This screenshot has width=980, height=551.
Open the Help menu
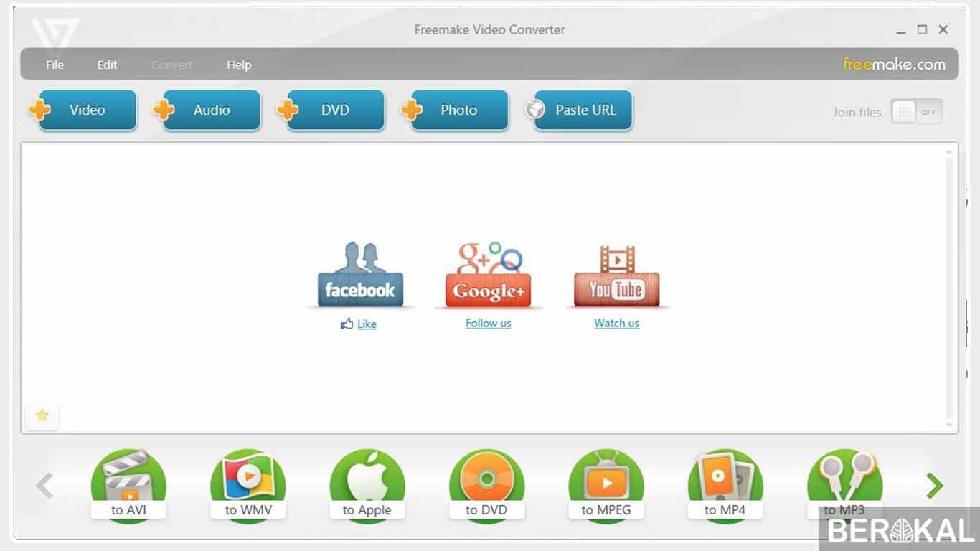(239, 65)
